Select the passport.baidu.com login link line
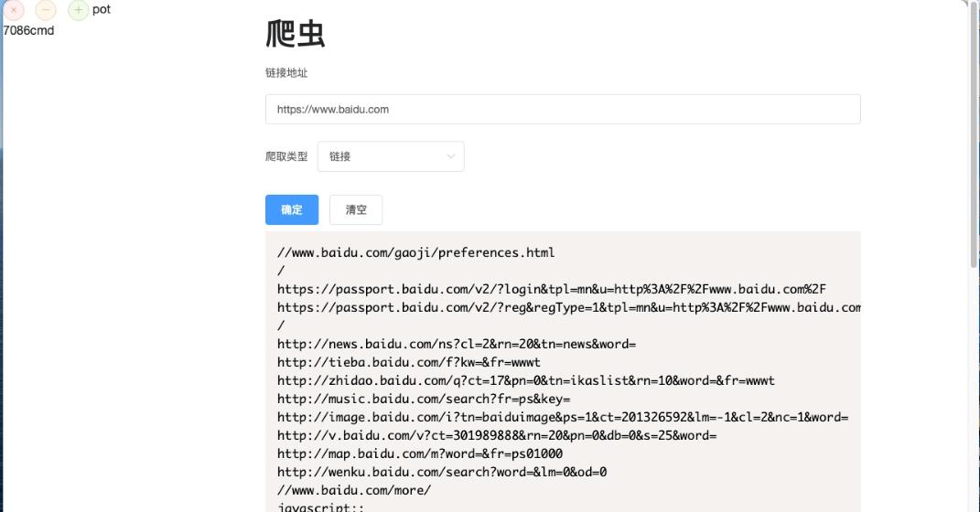 (x=551, y=289)
